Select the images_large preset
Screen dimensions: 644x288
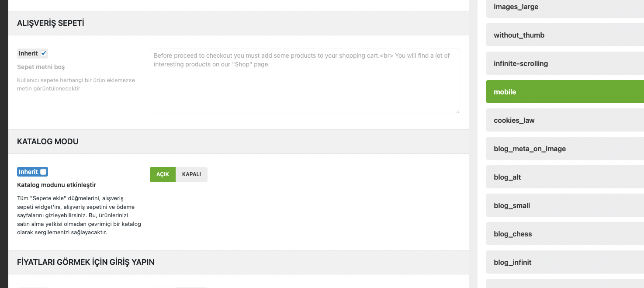pyautogui.click(x=564, y=7)
